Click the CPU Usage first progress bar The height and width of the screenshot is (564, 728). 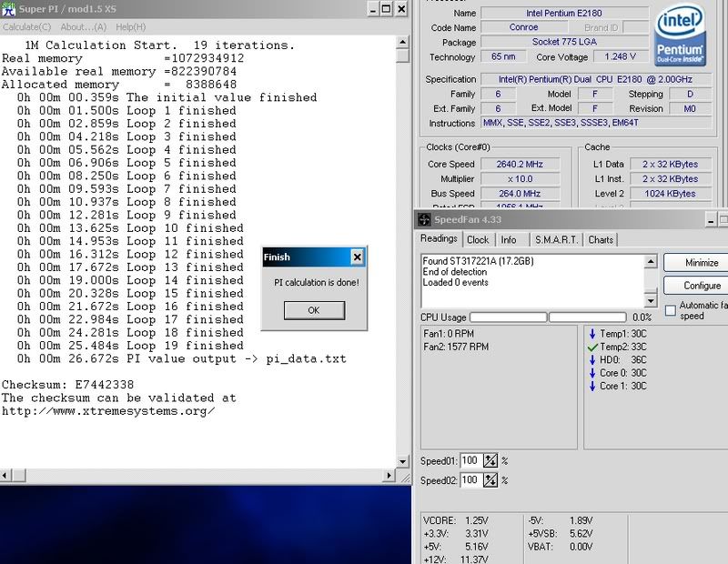[509, 317]
